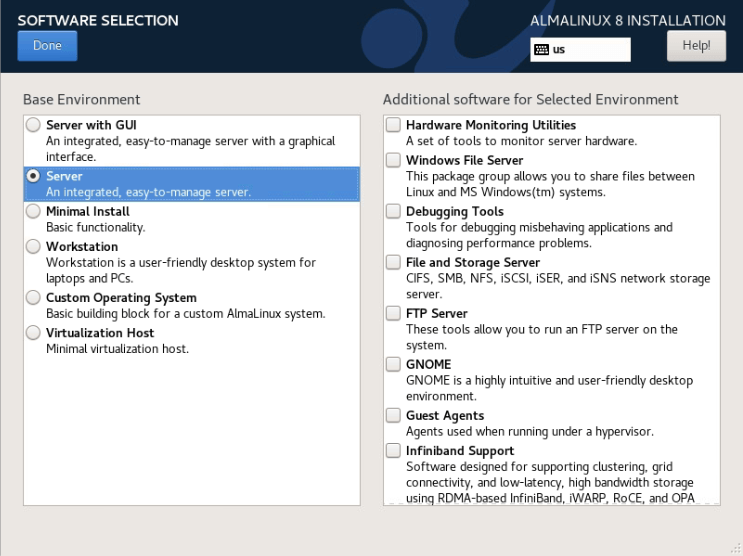Click 'A set of tools to monitor server hardware.'

(521, 141)
